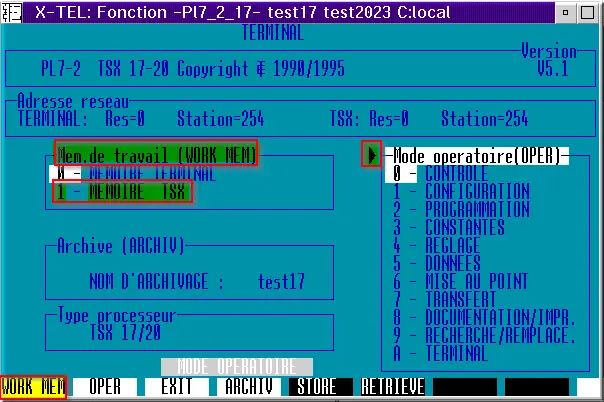Click the archive name test17
The height and width of the screenshot is (402, 604).
[x=281, y=281]
